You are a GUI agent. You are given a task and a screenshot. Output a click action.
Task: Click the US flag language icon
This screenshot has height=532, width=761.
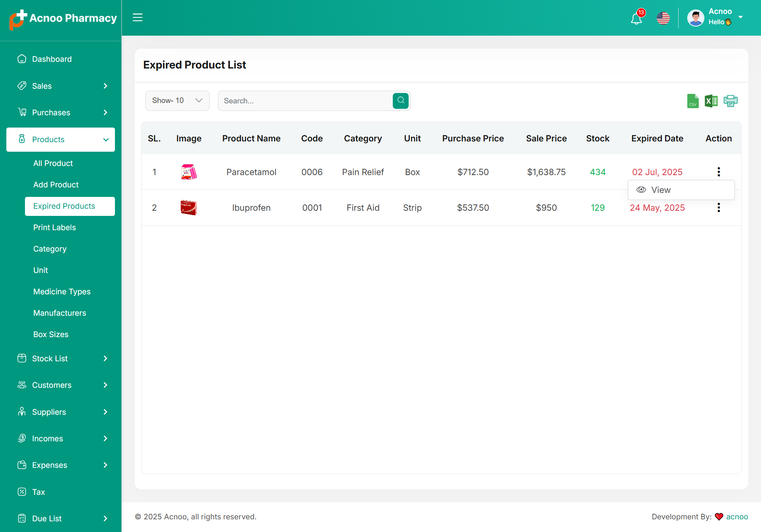pos(663,18)
